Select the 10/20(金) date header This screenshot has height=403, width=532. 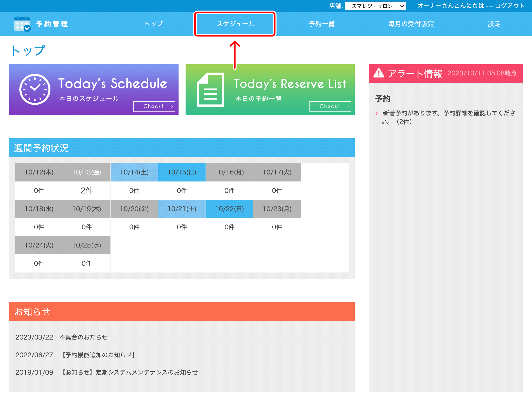pos(134,209)
